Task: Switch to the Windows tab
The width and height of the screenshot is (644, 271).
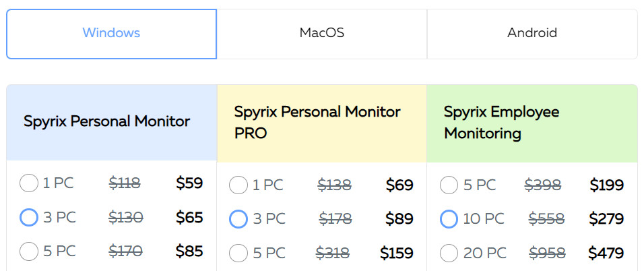Action: [111, 34]
